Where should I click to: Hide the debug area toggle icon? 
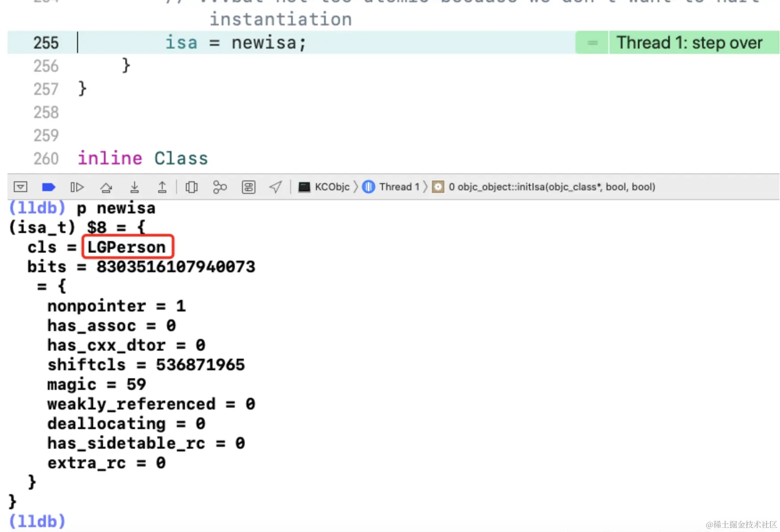pos(21,187)
